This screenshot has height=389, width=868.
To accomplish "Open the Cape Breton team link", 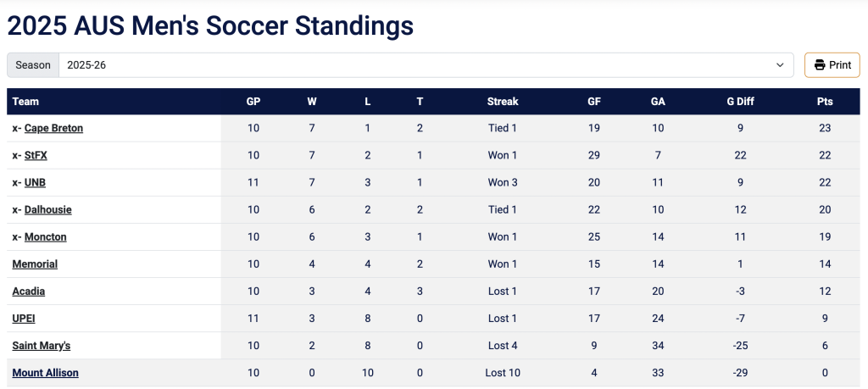I will coord(53,128).
